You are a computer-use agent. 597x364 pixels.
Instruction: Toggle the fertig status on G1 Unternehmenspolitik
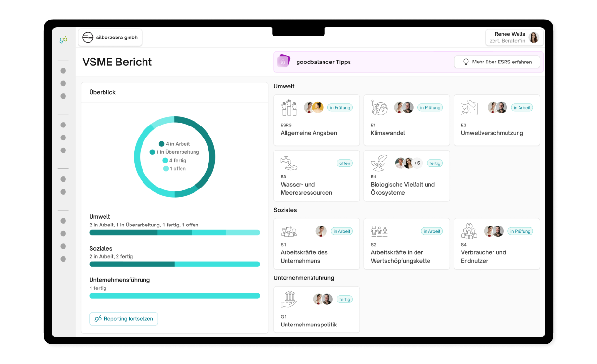point(345,299)
